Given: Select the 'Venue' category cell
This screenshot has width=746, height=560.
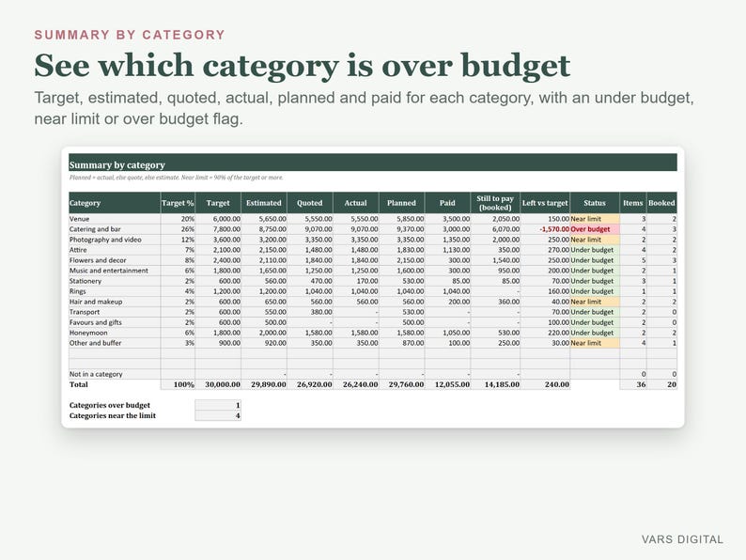Looking at the screenshot, I should click(115, 219).
